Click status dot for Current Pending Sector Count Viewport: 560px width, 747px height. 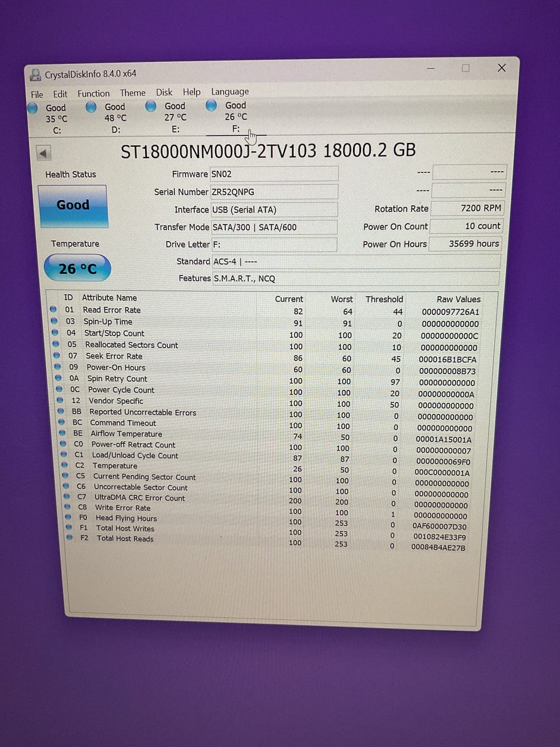click(x=65, y=476)
